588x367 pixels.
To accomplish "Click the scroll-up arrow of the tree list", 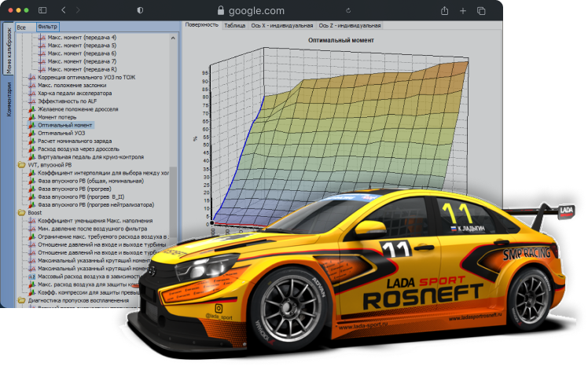I will (x=173, y=38).
